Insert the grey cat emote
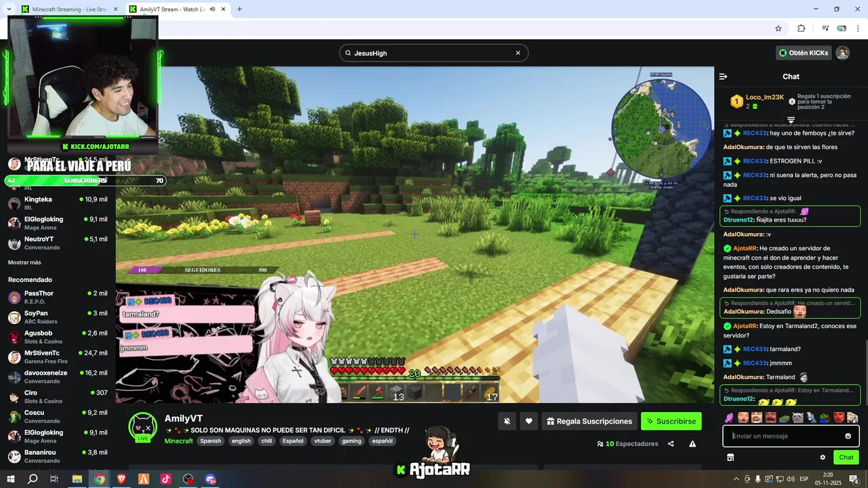 (797, 418)
